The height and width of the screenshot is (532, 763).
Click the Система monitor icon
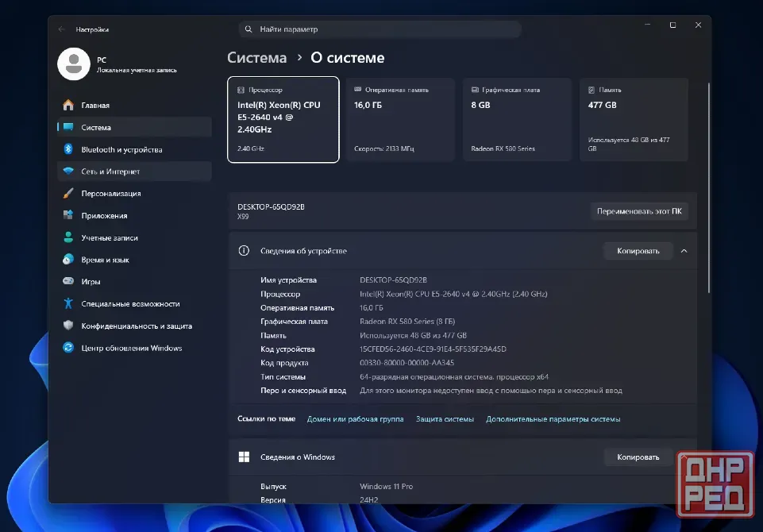68,128
